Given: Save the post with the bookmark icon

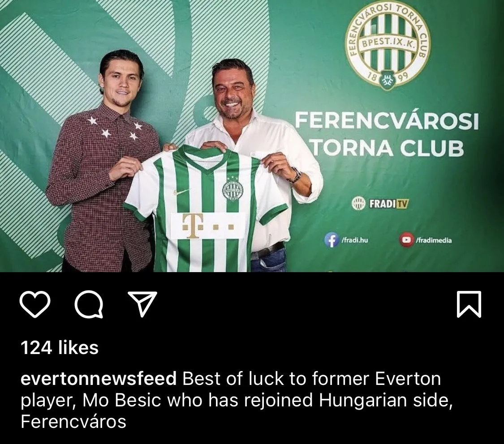Looking at the screenshot, I should click(469, 304).
